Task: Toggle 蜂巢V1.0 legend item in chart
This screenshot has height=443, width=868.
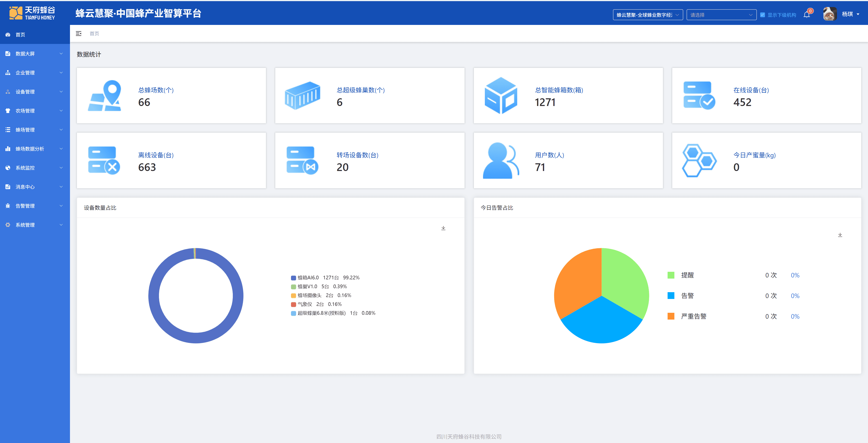Action: click(307, 286)
